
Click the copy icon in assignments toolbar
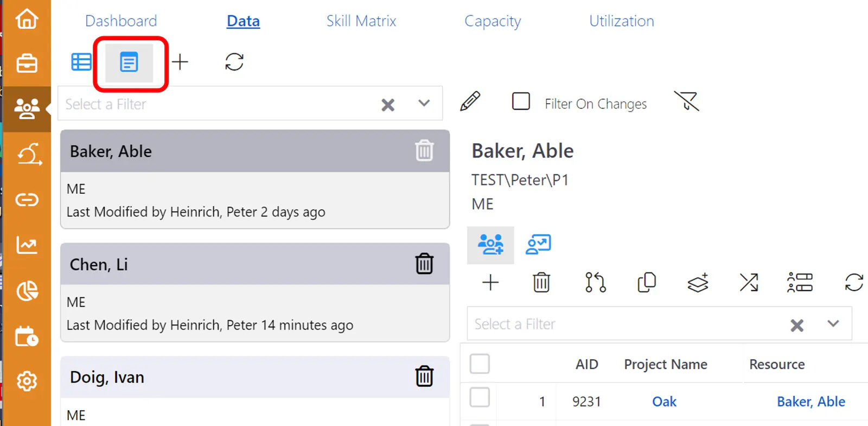coord(647,283)
